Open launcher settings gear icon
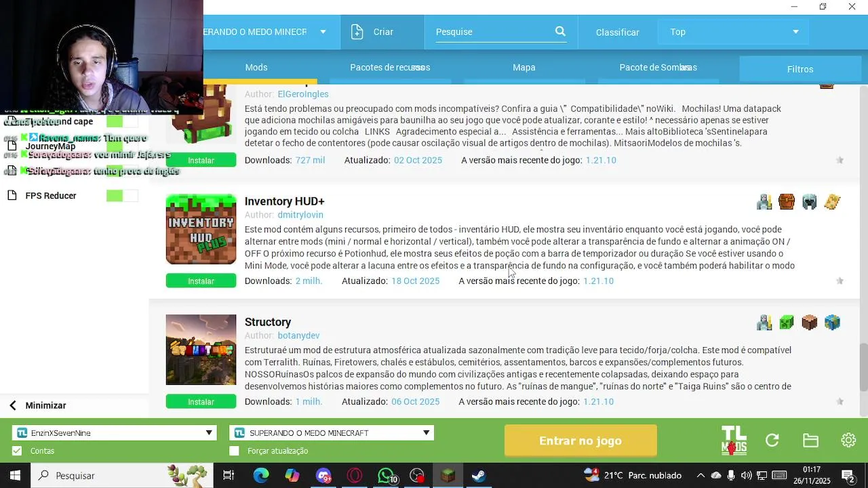 point(848,441)
